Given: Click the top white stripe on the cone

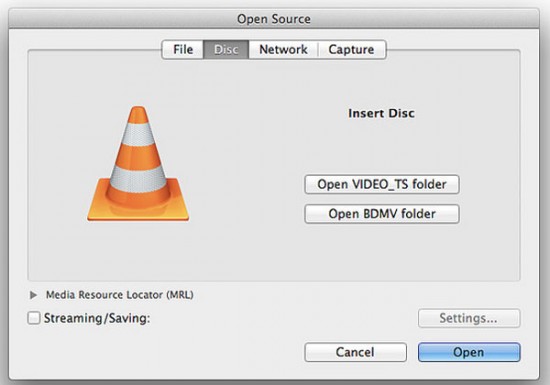Looking at the screenshot, I should click(138, 135).
